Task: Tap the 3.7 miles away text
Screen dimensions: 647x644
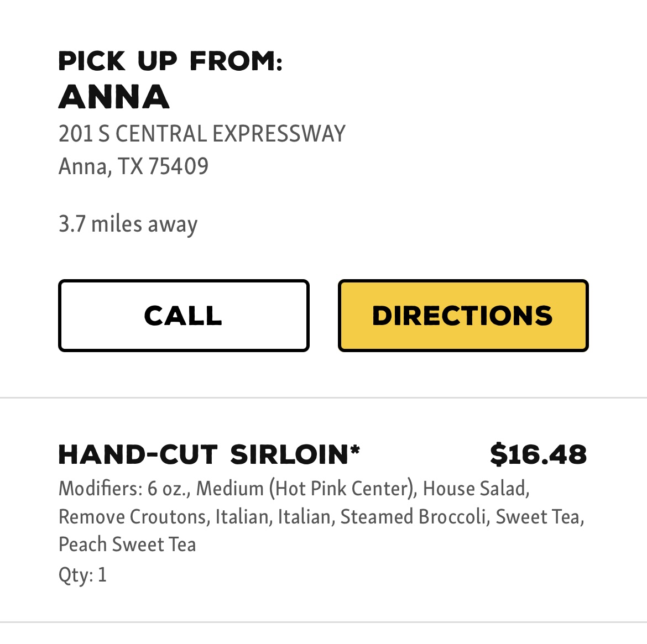Action: click(x=128, y=224)
